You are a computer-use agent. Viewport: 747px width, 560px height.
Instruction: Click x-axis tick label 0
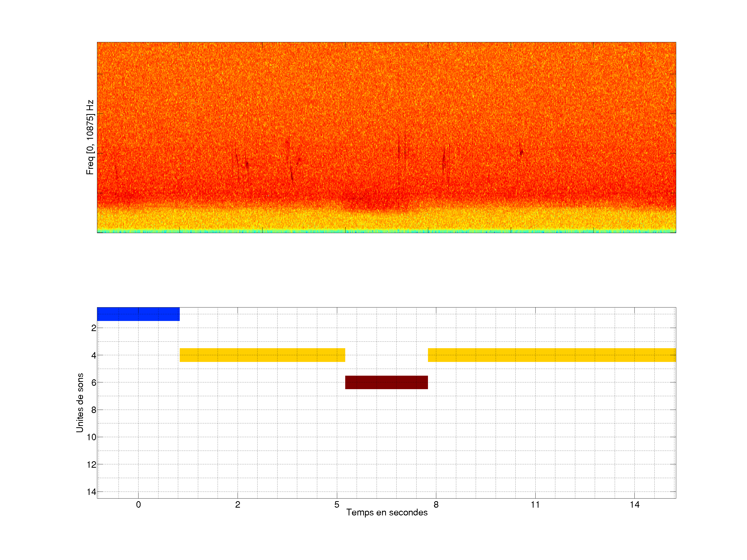click(138, 505)
